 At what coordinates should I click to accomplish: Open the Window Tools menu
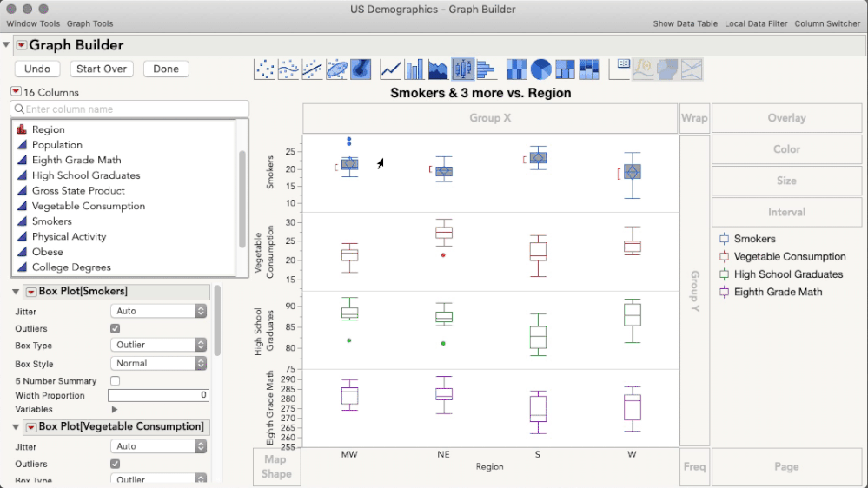pos(33,23)
